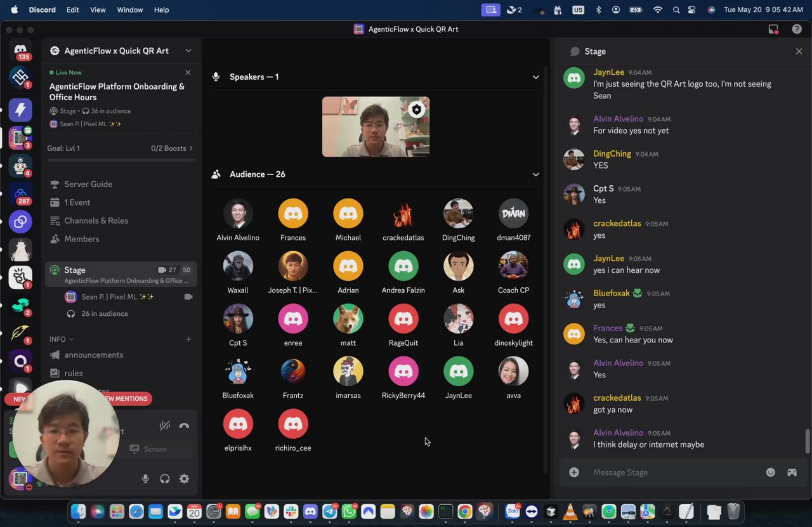Open User Settings gear
Screen dimensions: 812x527
click(x=184, y=479)
